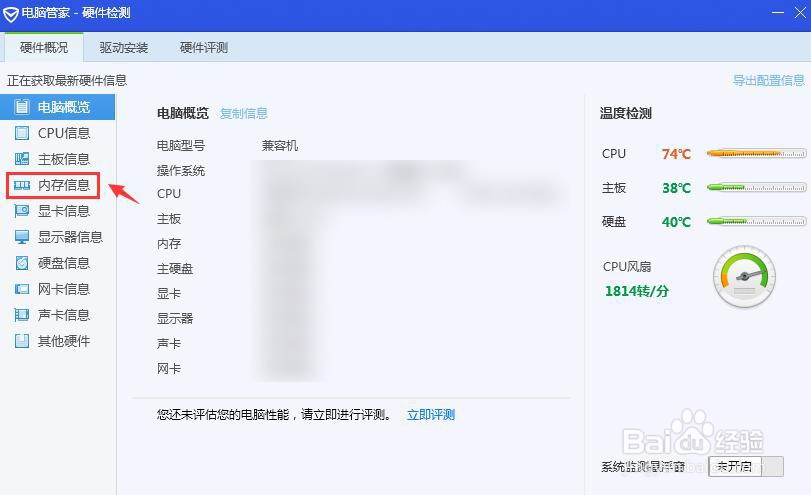Minimize the 电脑管家 window
The image size is (811, 495).
(x=777, y=12)
